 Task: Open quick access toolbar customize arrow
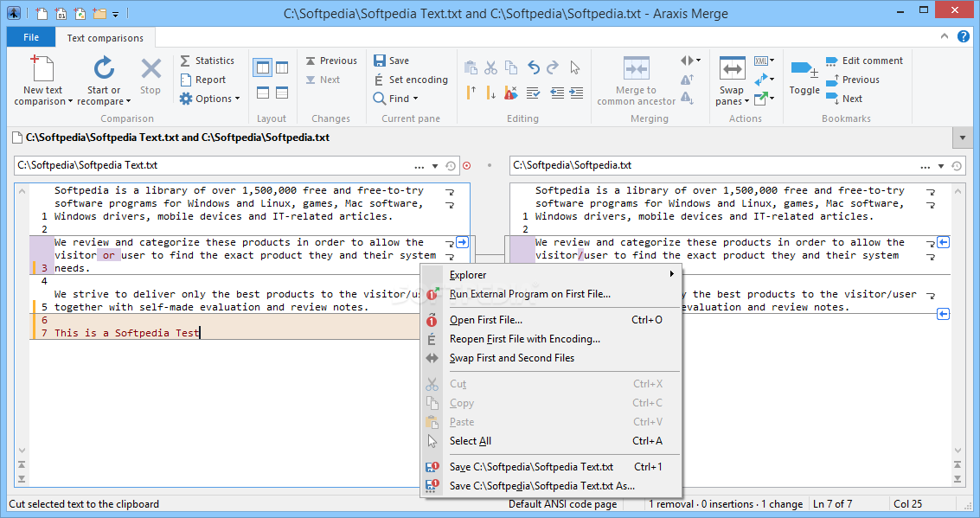[116, 14]
